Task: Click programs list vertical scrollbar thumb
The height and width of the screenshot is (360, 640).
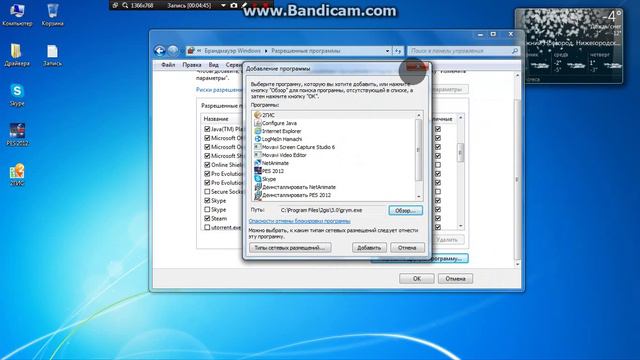Action: point(418,150)
